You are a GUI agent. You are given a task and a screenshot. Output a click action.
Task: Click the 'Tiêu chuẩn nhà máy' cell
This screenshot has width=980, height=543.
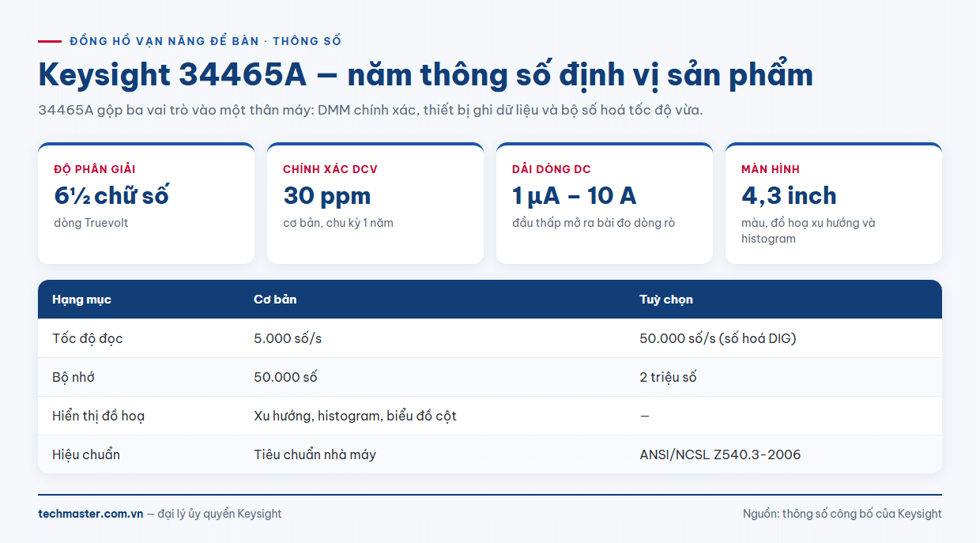tap(315, 454)
